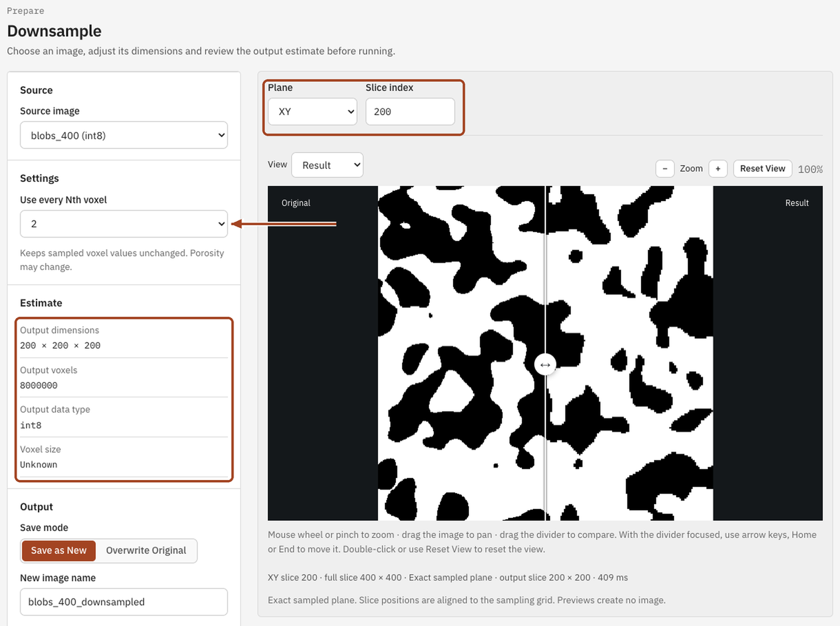Click the comparison divider handle
Viewport: 840px width, 626px height.
tap(545, 365)
